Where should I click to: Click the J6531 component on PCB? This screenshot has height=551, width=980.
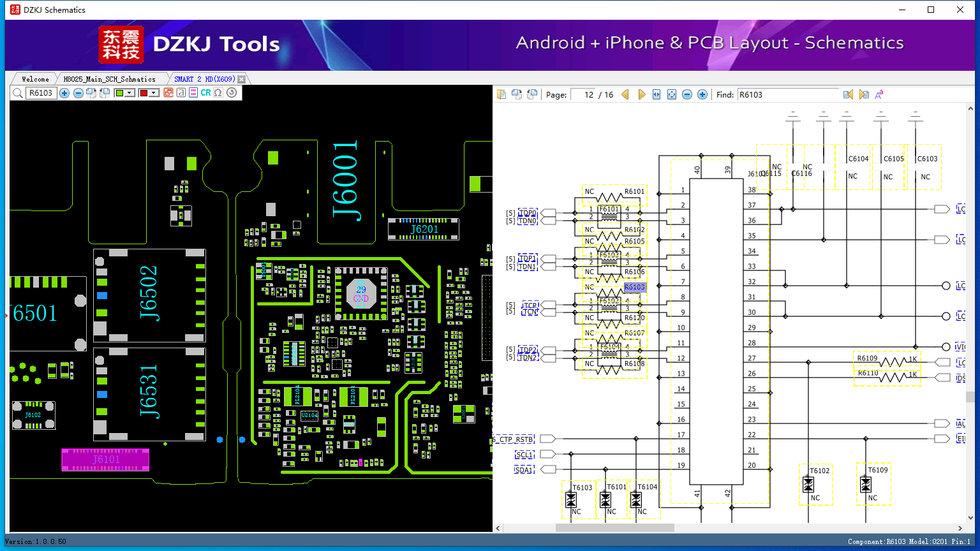tap(149, 393)
